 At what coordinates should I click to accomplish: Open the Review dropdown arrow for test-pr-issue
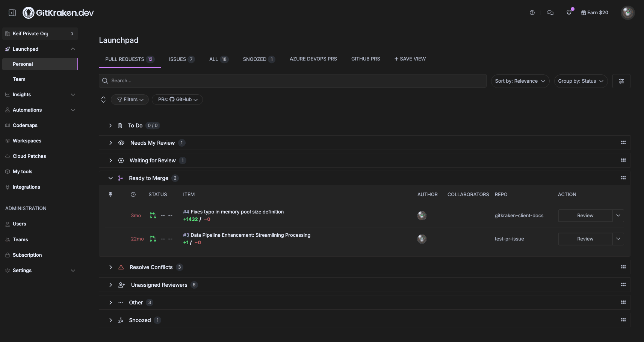click(x=618, y=239)
